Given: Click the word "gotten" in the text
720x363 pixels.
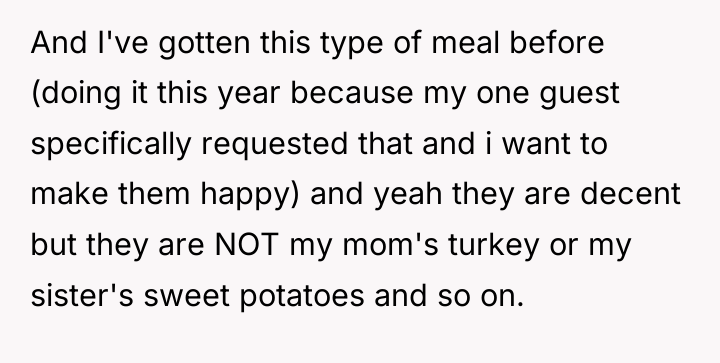Looking at the screenshot, I should pyautogui.click(x=204, y=45).
